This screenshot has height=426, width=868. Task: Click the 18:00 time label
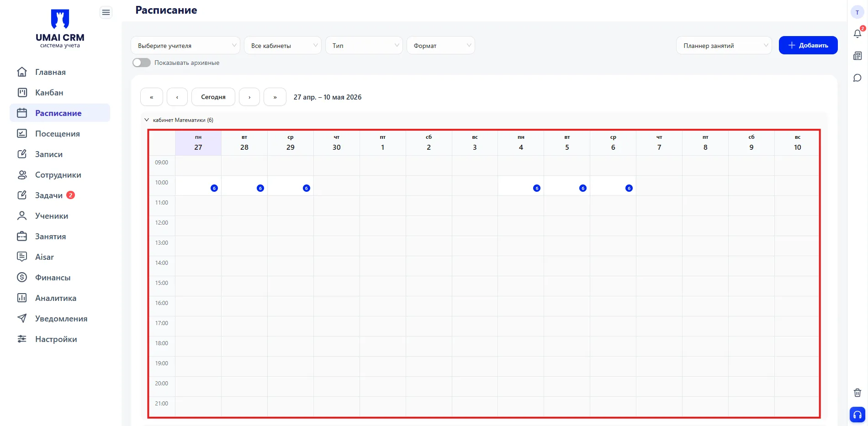point(161,343)
